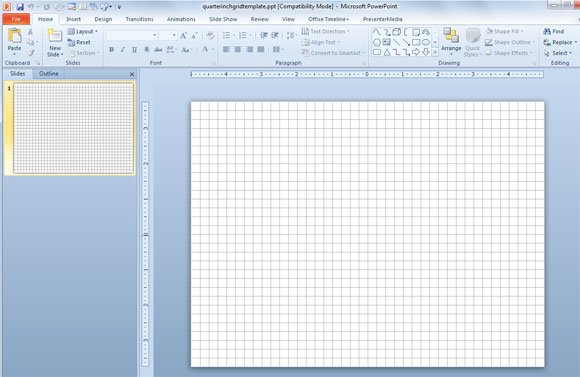Switch to the Slide Show tab
The height and width of the screenshot is (377, 580).
point(223,19)
